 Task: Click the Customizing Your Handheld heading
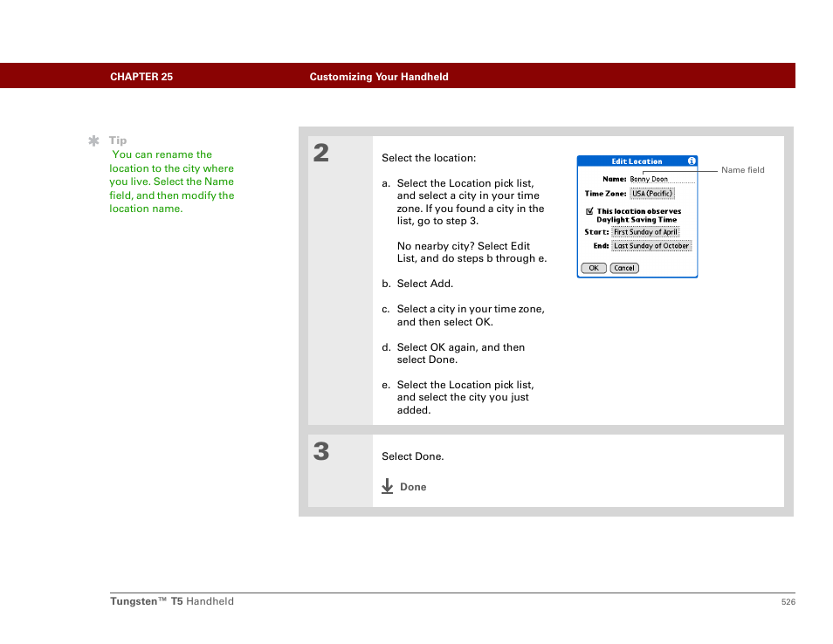(379, 77)
